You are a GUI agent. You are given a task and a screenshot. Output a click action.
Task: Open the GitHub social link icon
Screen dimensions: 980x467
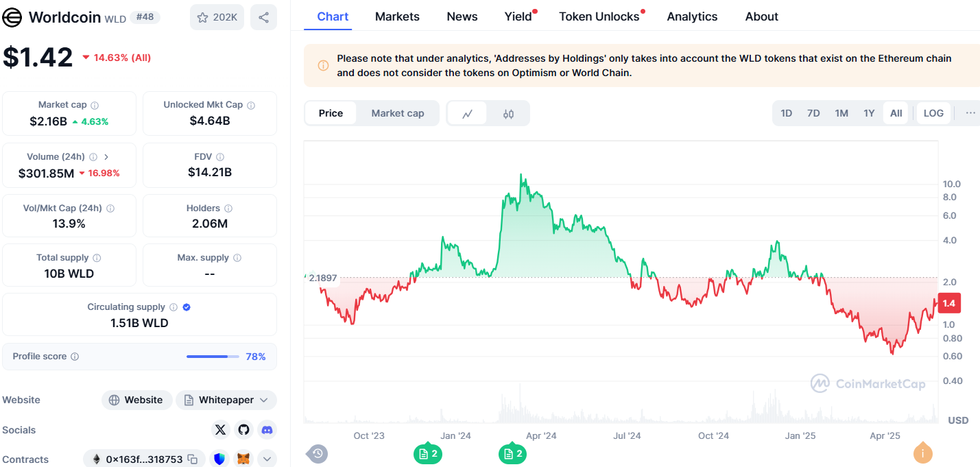(x=243, y=430)
